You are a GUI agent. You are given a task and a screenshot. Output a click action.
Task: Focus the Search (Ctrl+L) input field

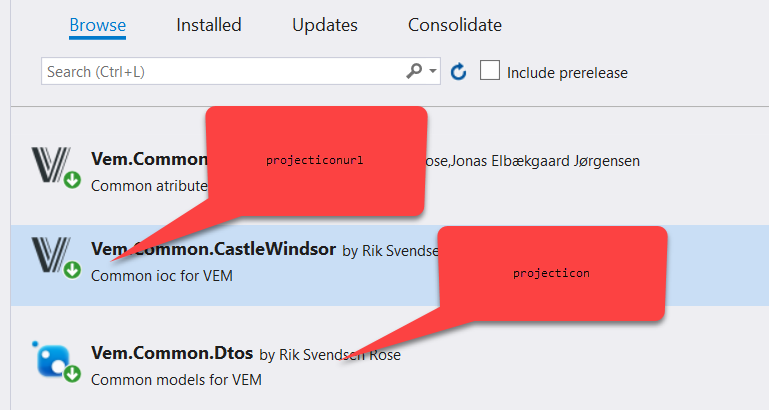click(x=220, y=72)
